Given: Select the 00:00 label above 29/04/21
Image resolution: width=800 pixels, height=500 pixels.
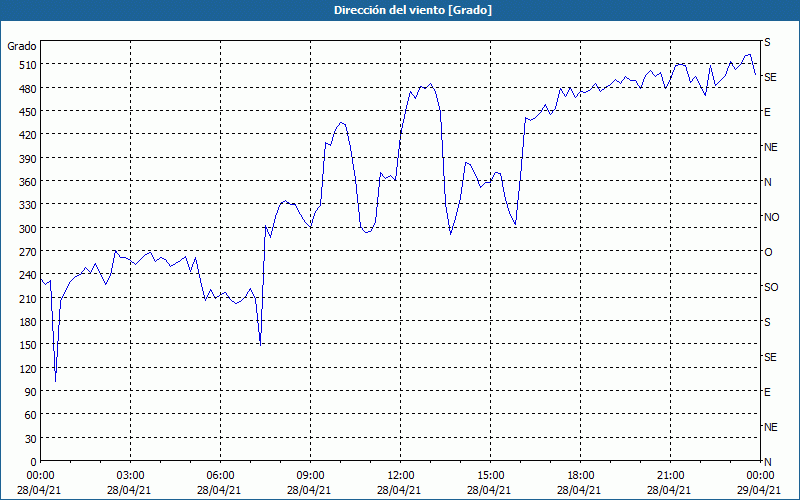Looking at the screenshot, I should [761, 476].
